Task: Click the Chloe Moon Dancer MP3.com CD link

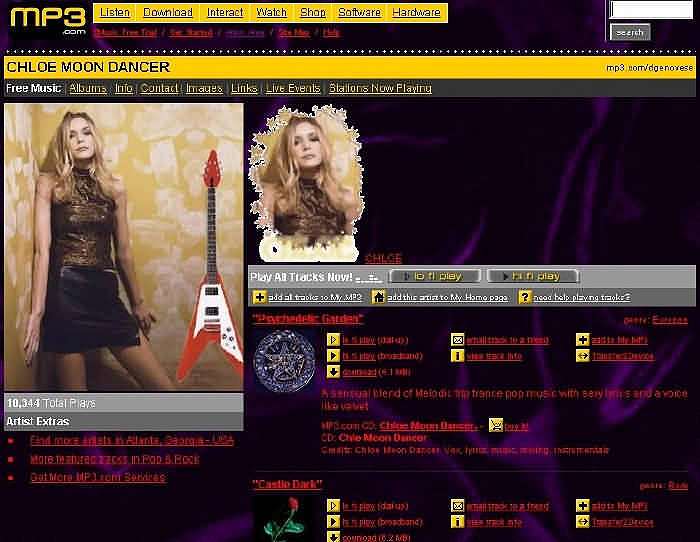Action: 429,426
